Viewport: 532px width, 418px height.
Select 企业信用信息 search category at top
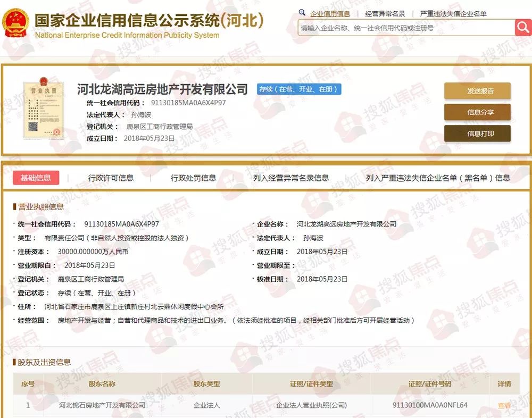(x=330, y=14)
